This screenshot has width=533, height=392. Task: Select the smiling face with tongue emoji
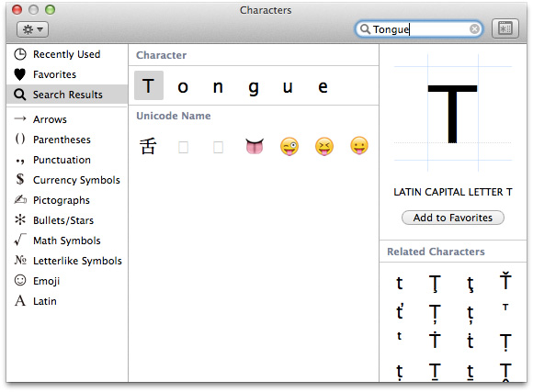[x=359, y=146]
